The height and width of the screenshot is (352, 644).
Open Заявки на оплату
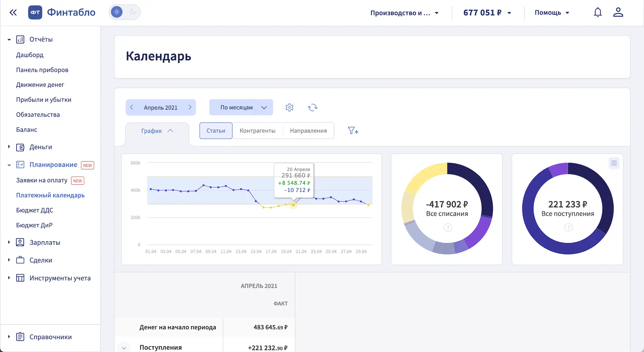(42, 180)
